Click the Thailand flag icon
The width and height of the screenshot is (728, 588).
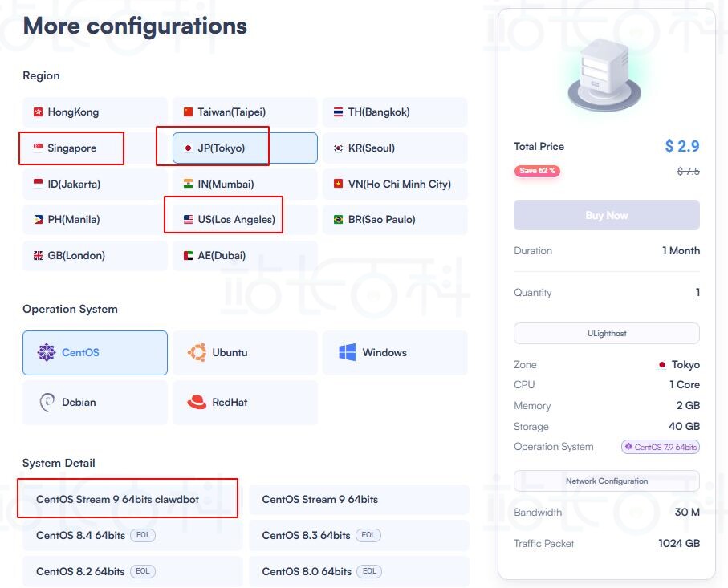click(339, 112)
